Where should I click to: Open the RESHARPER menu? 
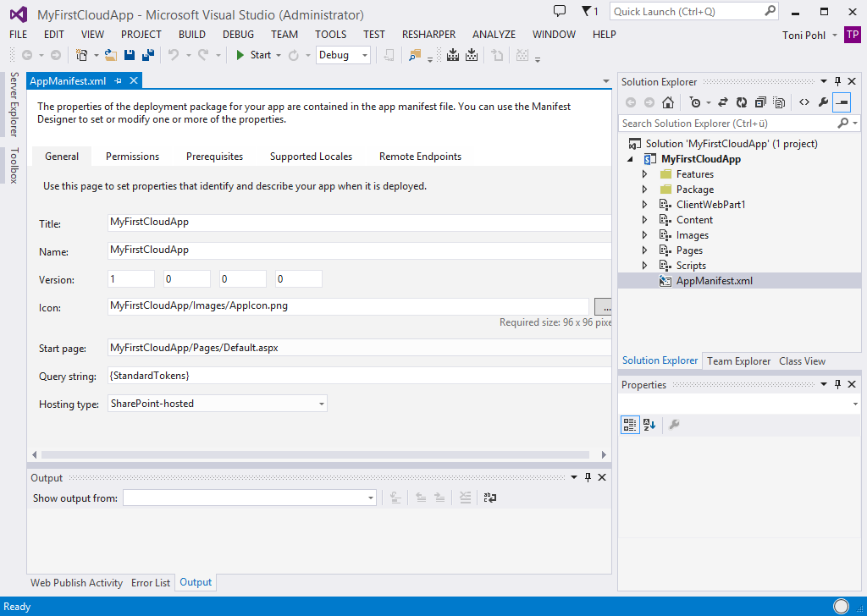(428, 35)
